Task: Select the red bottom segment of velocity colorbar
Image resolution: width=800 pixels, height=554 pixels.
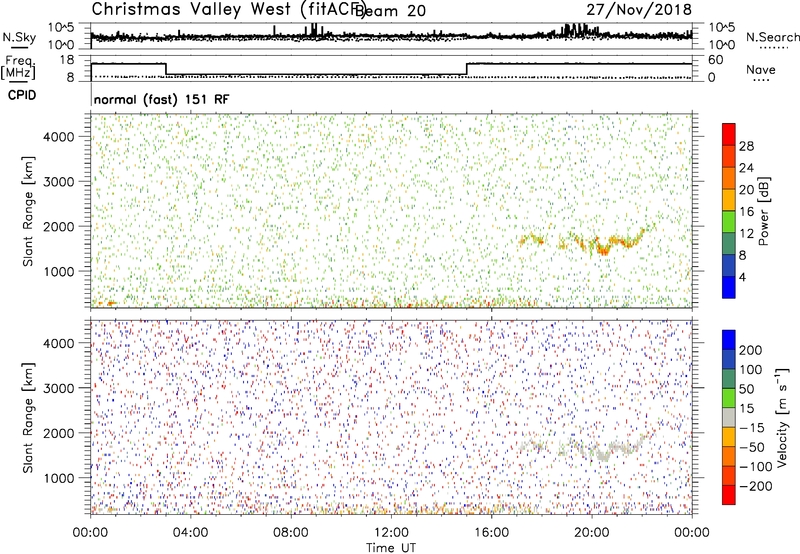Action: [x=729, y=495]
